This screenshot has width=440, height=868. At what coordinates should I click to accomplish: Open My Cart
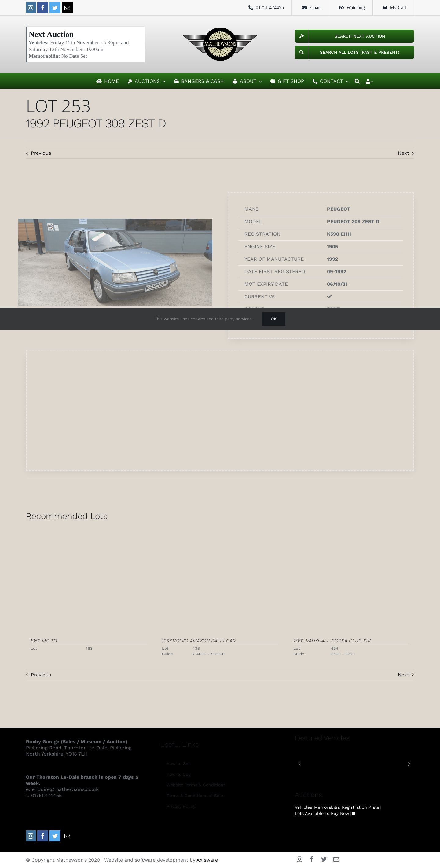click(x=394, y=7)
